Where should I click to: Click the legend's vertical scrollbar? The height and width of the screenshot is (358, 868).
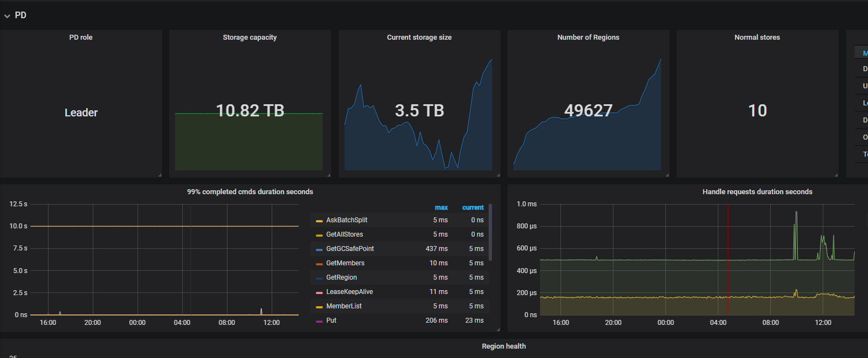pyautogui.click(x=490, y=232)
